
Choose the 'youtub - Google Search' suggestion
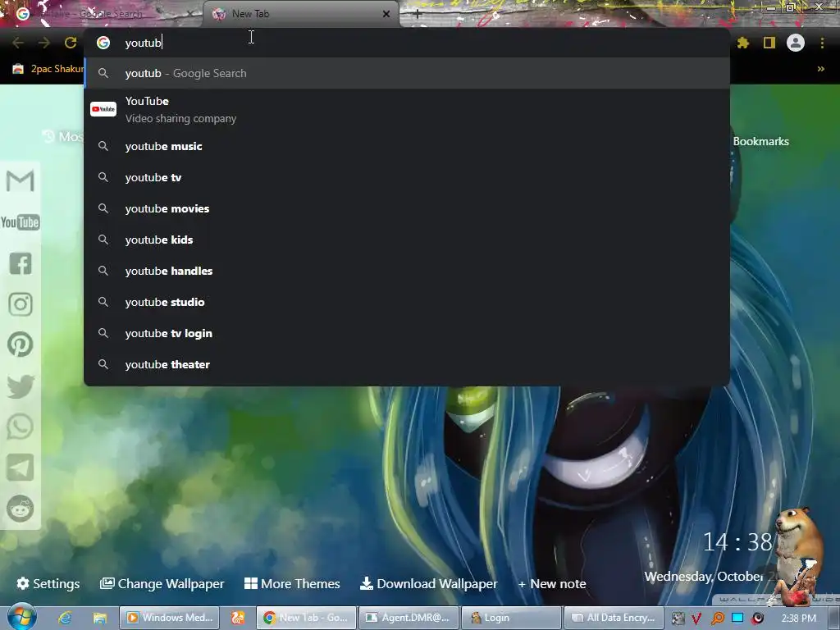click(407, 73)
